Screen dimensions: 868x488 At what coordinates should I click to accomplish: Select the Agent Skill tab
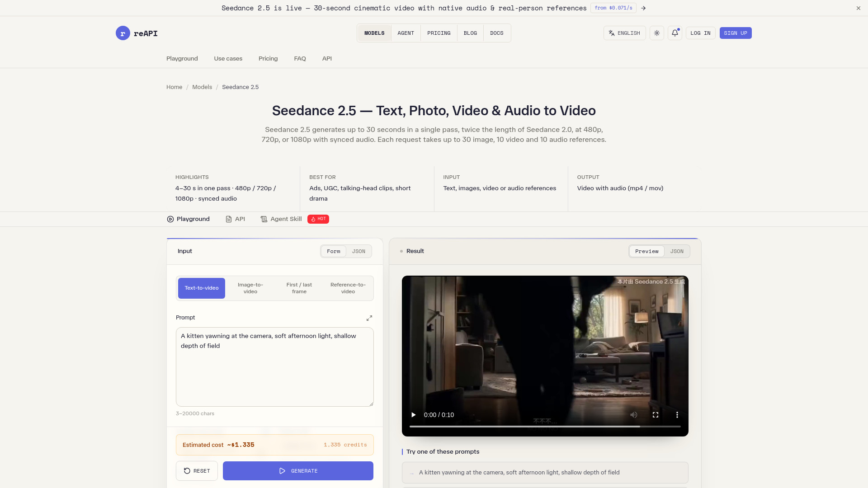click(281, 219)
